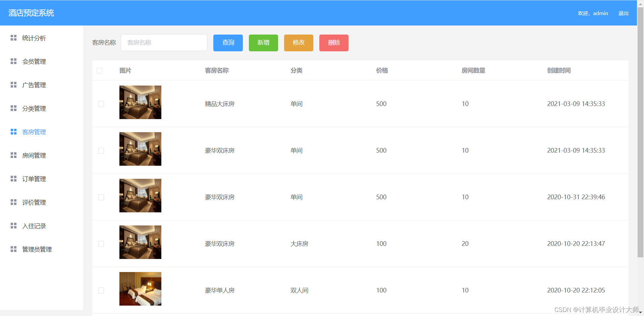Open the 精品大床房 room thumbnail image
Image resolution: width=644 pixels, height=316 pixels.
pyautogui.click(x=140, y=102)
